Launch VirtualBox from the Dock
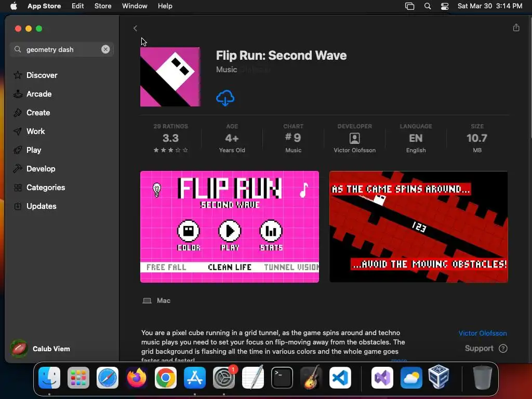 tap(439, 377)
